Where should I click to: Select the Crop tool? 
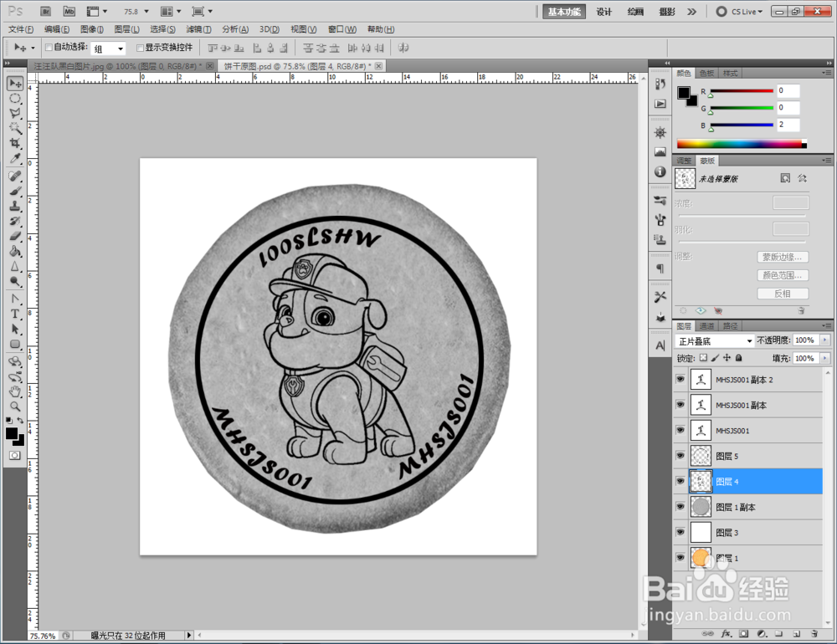[x=15, y=143]
